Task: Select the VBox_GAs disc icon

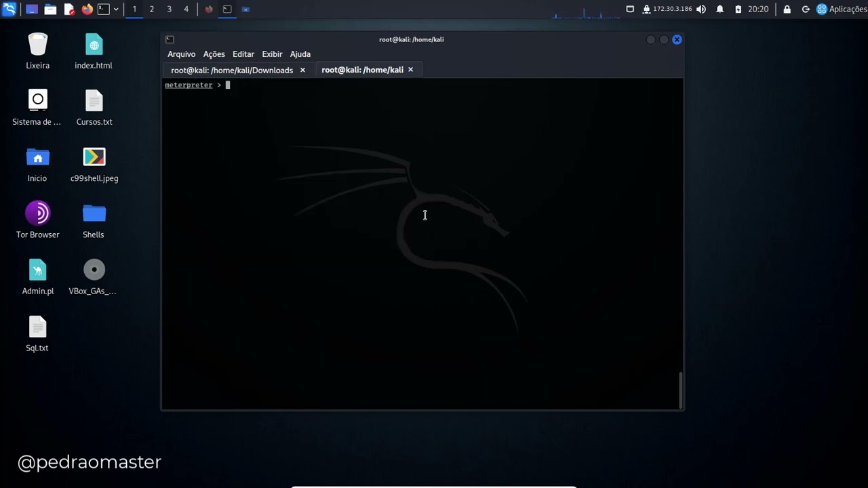Action: (x=93, y=277)
